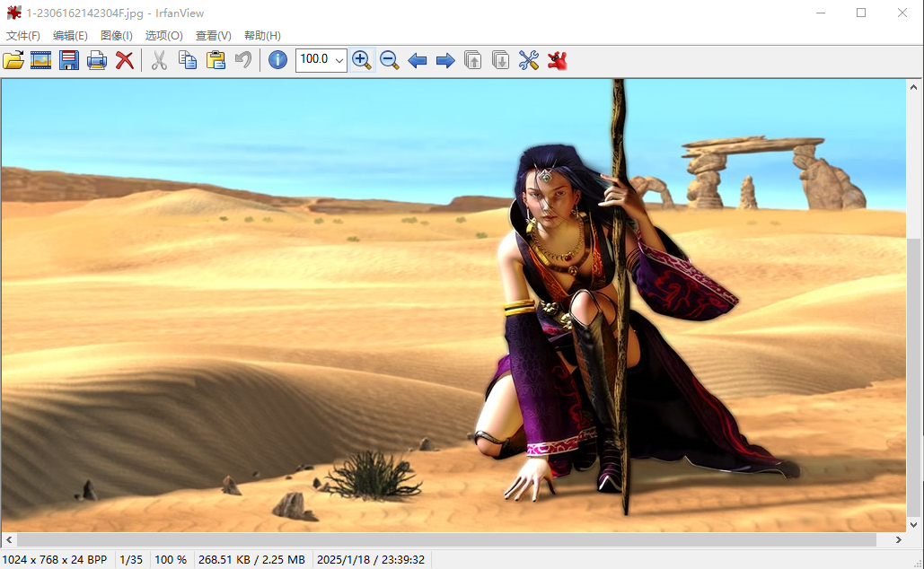This screenshot has height=569, width=924.
Task: Click the horizontal scrollbar right arrow
Action: [x=899, y=540]
